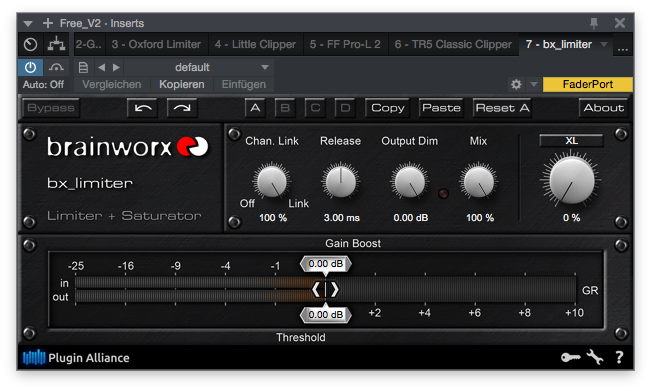Image resolution: width=651 pixels, height=391 pixels.
Task: Click the Einfügen button
Action: tap(244, 85)
